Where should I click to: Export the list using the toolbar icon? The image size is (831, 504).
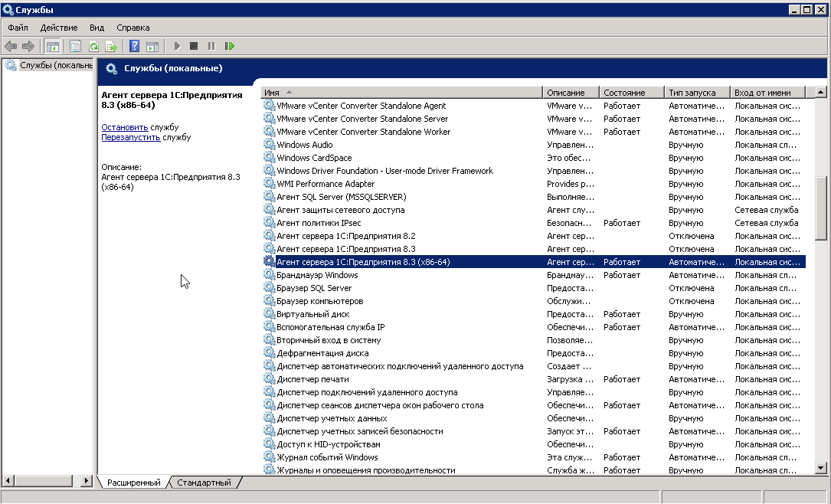pos(111,47)
